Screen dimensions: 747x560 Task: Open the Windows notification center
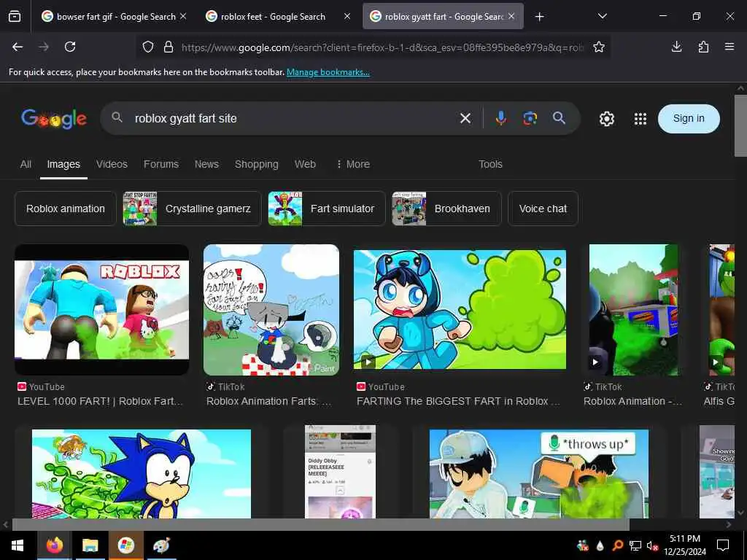723,545
